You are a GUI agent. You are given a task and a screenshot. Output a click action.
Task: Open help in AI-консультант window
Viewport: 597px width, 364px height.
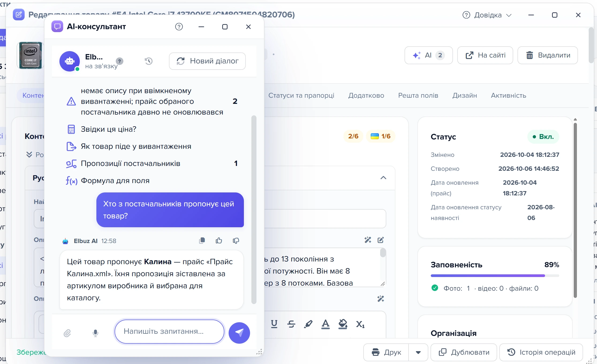click(179, 27)
